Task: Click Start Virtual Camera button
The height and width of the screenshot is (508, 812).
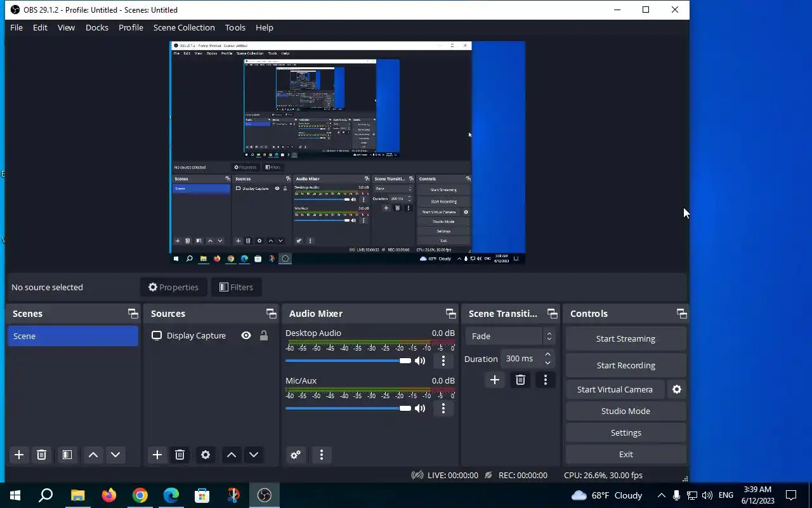Action: (615, 389)
